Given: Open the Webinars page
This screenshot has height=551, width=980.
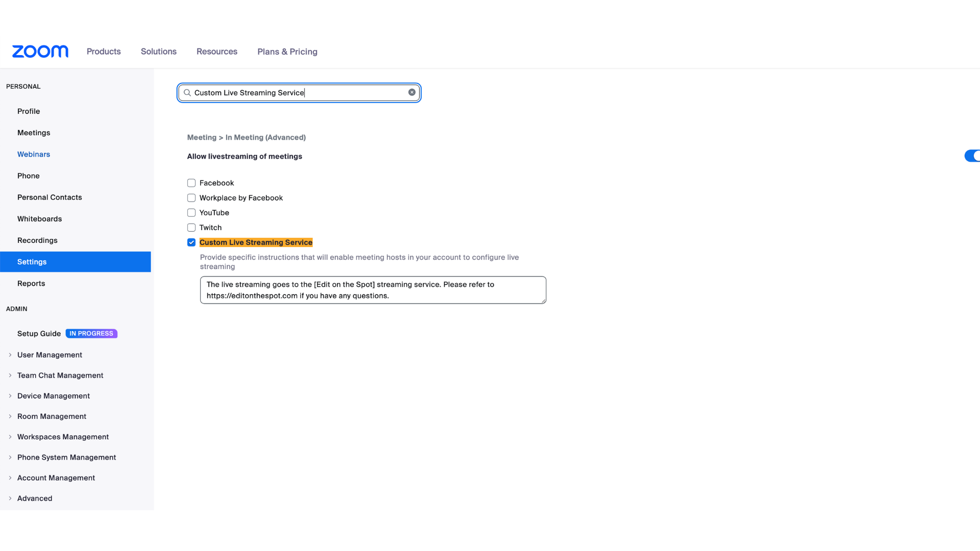Looking at the screenshot, I should tap(34, 154).
